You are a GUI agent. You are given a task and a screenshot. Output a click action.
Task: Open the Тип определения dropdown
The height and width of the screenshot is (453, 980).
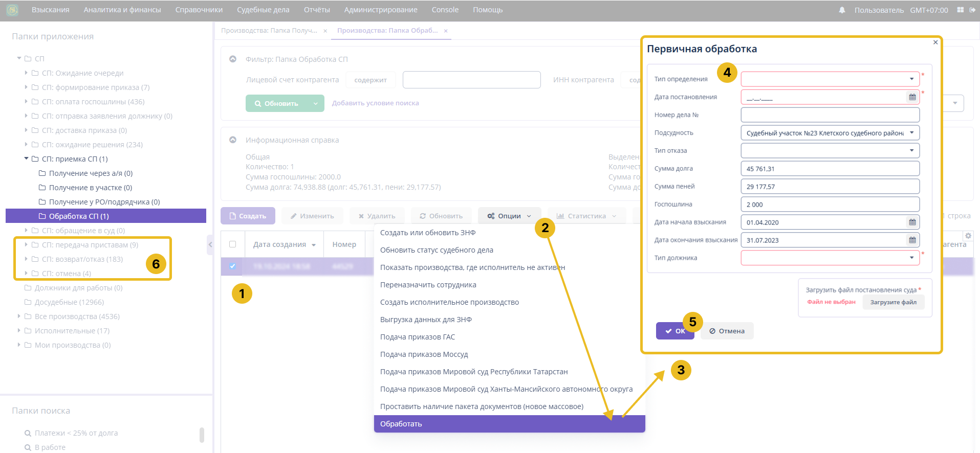(x=911, y=79)
